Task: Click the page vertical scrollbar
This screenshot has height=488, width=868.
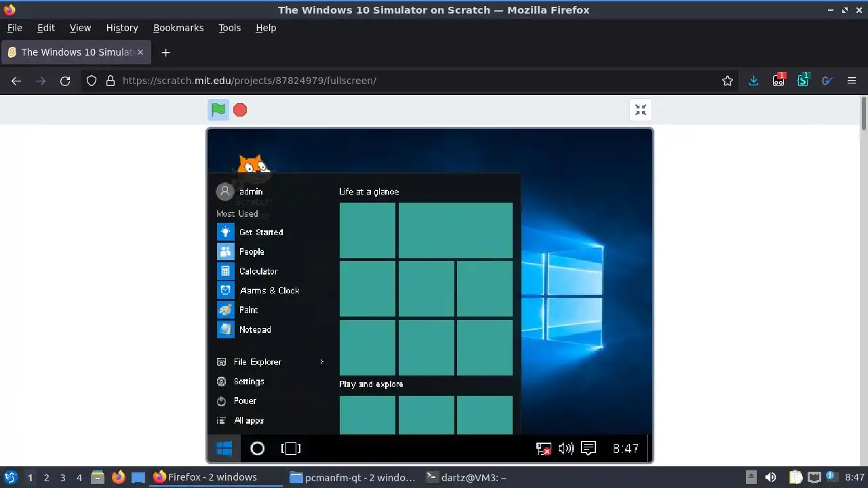Action: coord(864,113)
